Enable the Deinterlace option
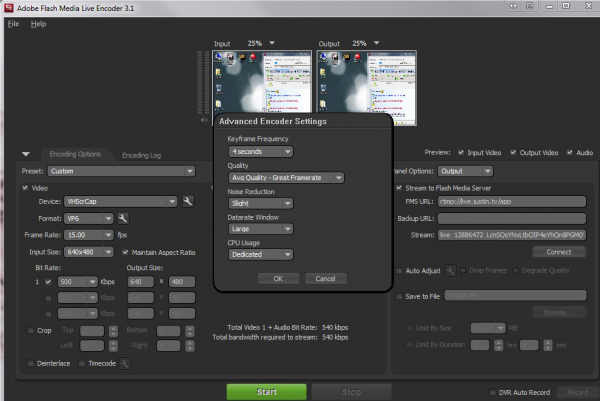 pos(25,364)
